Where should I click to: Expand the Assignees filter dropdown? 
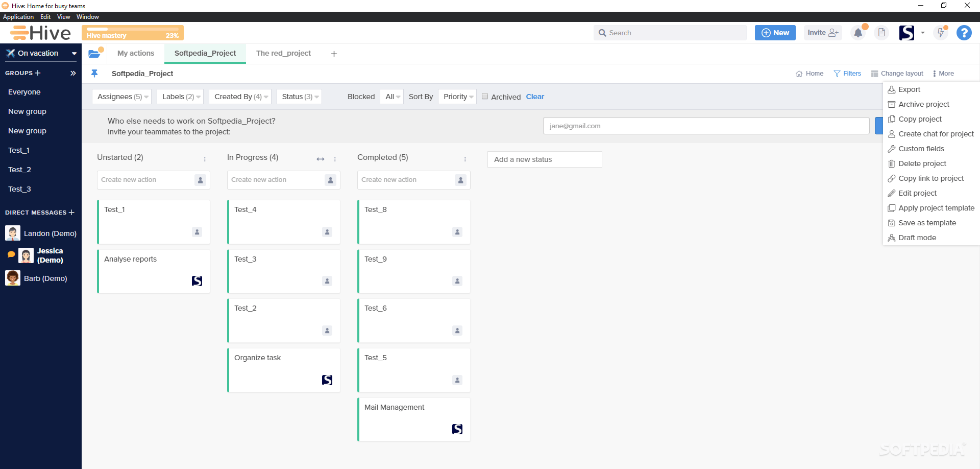(121, 97)
